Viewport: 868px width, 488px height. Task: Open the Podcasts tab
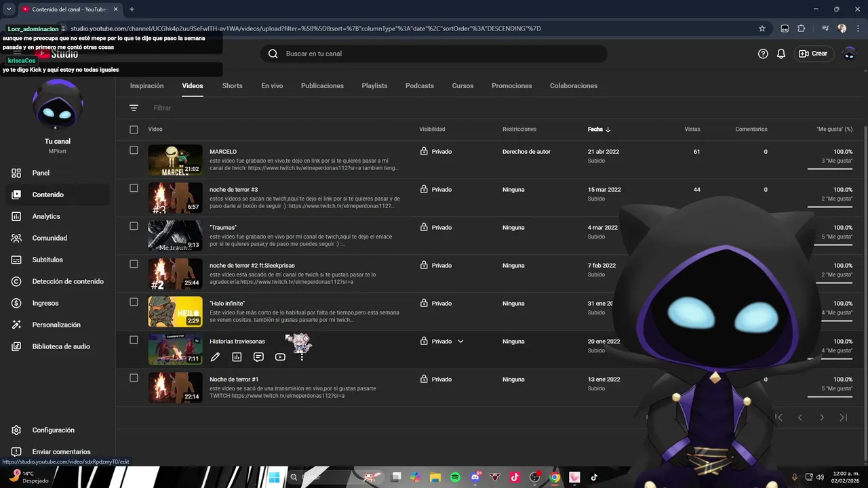tap(420, 86)
